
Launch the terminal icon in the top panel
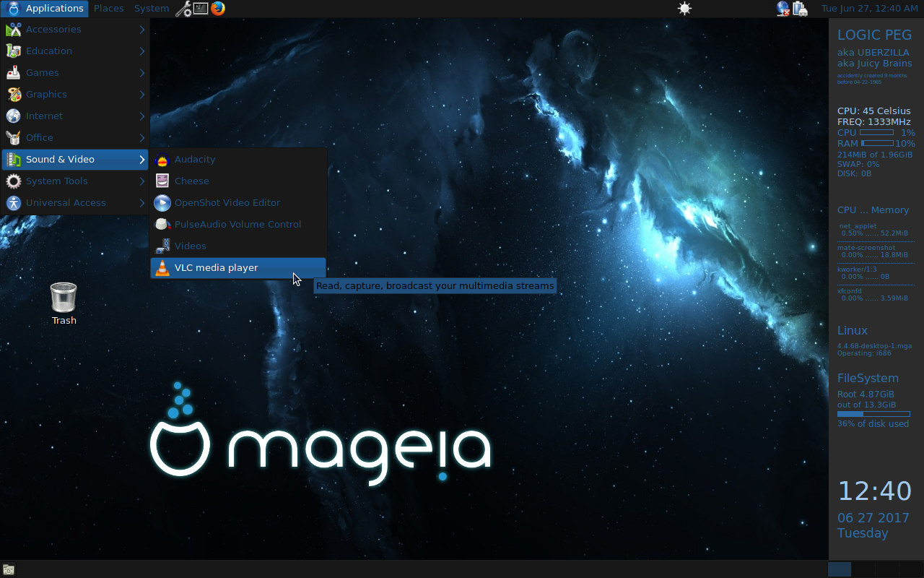[x=201, y=9]
